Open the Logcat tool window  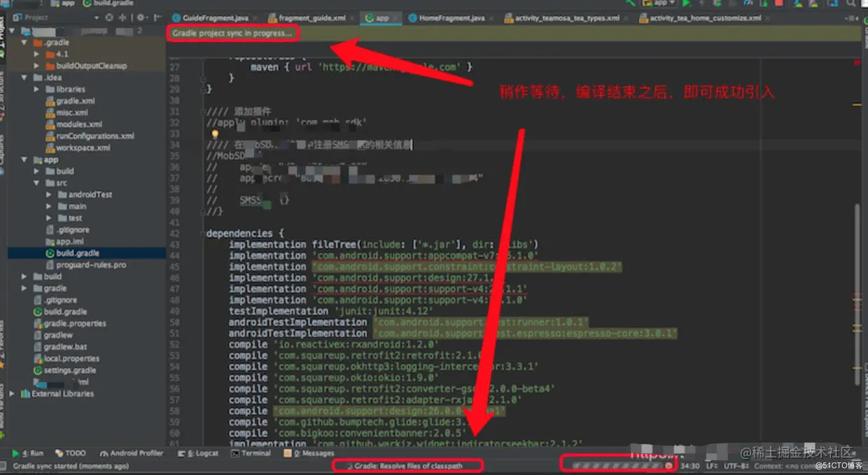(199, 453)
